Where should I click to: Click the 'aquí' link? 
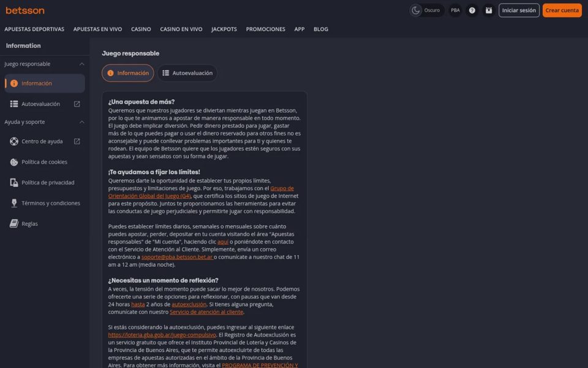(x=223, y=242)
